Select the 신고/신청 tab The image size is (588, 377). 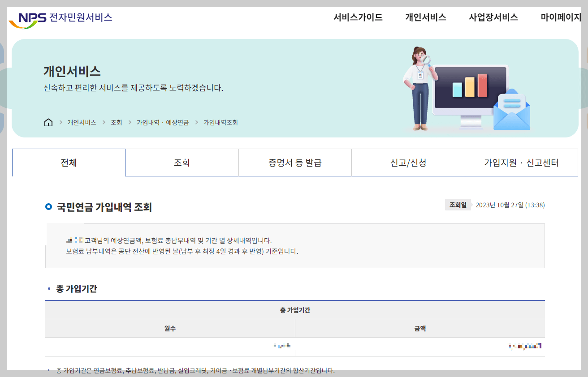(408, 162)
